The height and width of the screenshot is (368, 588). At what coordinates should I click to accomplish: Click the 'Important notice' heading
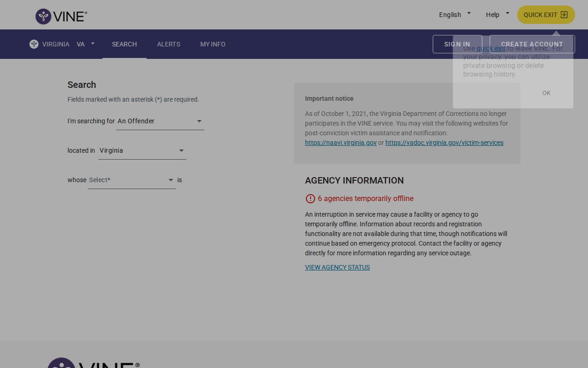[329, 98]
